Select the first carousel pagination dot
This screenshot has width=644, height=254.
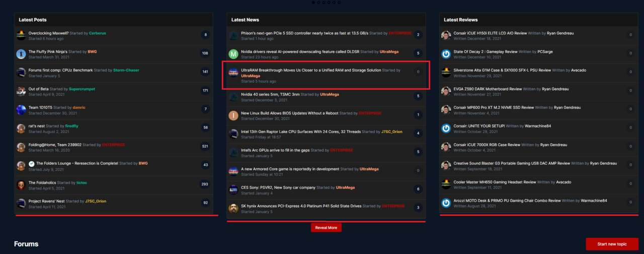pos(313,3)
